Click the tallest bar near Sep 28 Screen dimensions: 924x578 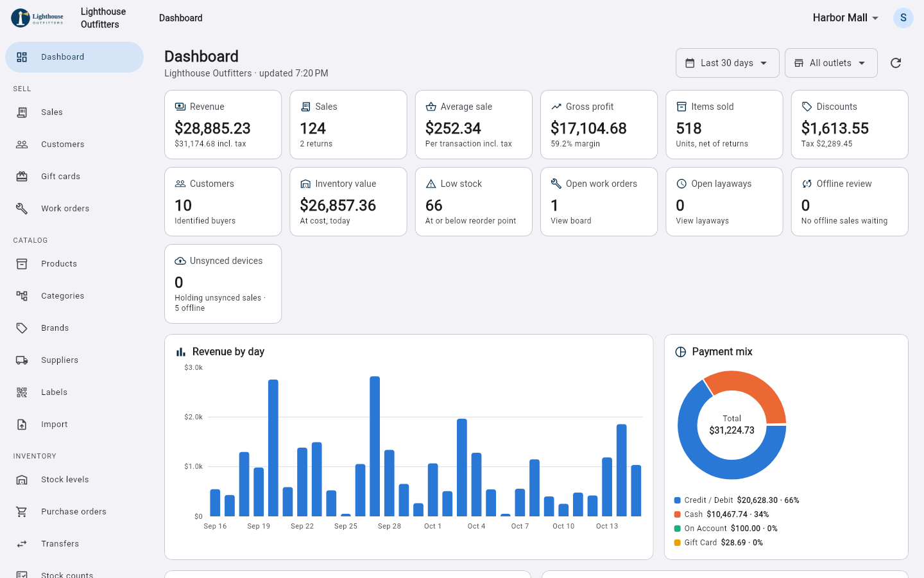point(375,446)
